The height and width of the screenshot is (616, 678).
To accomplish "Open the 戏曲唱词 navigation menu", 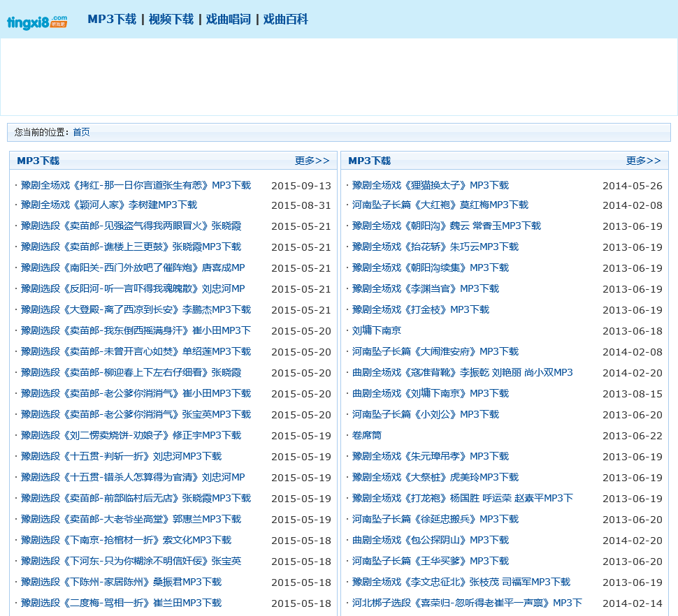I will pos(229,20).
